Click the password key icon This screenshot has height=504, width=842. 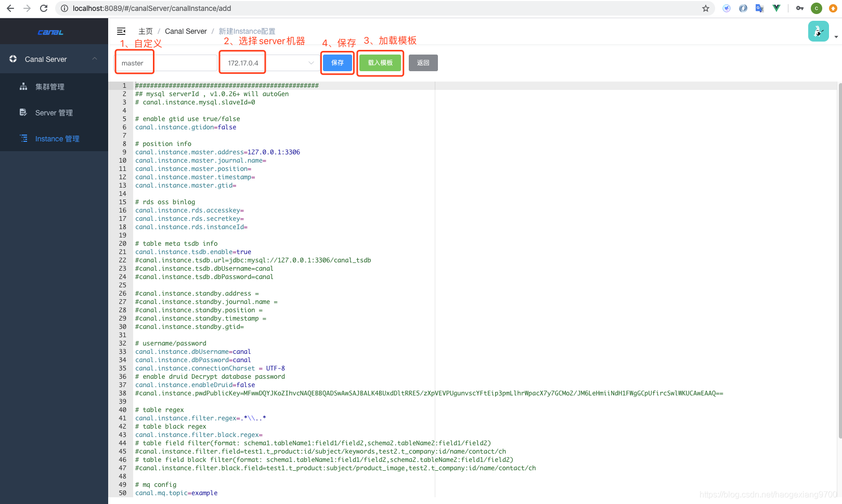(800, 8)
